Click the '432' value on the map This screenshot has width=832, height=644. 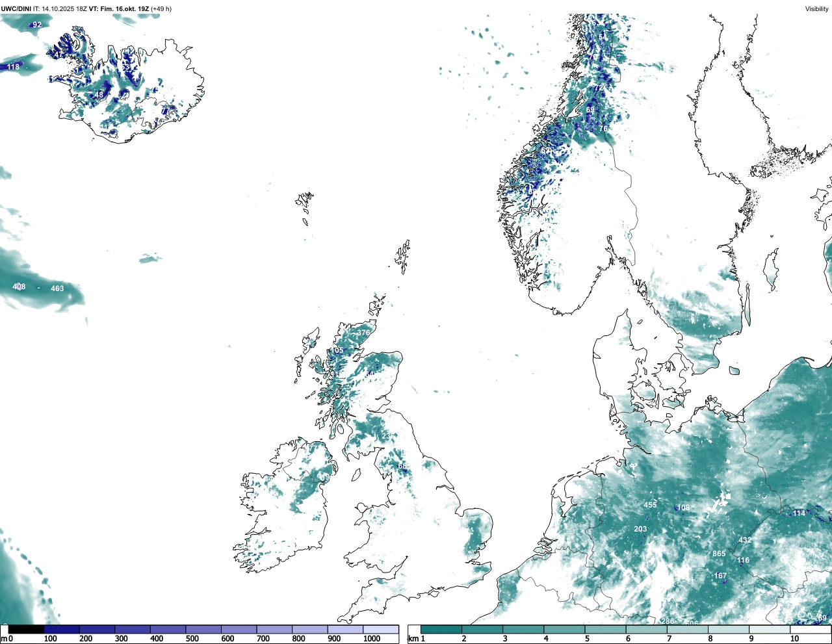745,540
